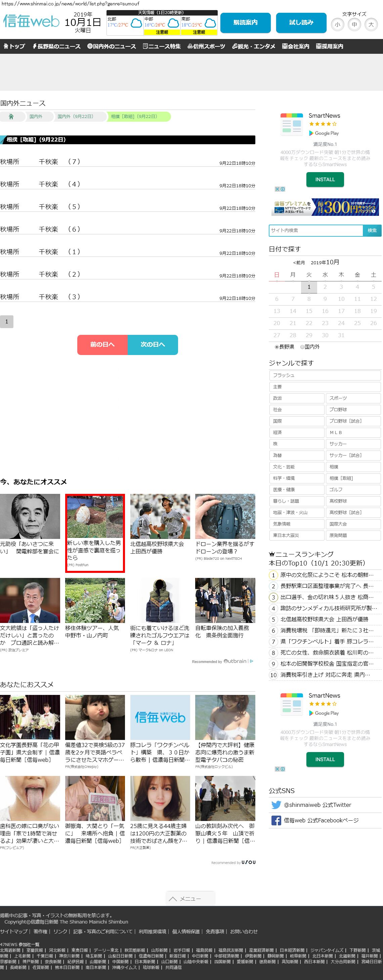Click the home icon in the breadcrumb
The width and height of the screenshot is (383, 980).
11,116
